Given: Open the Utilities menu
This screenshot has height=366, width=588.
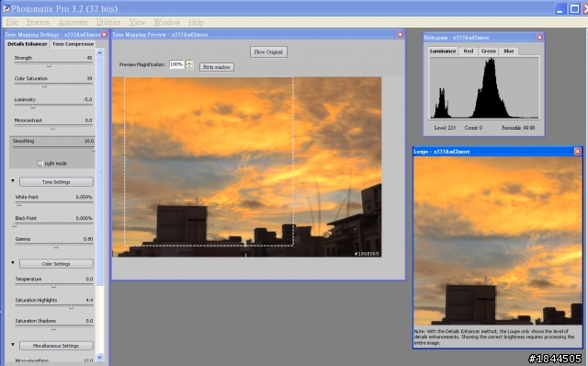Looking at the screenshot, I should (x=108, y=22).
